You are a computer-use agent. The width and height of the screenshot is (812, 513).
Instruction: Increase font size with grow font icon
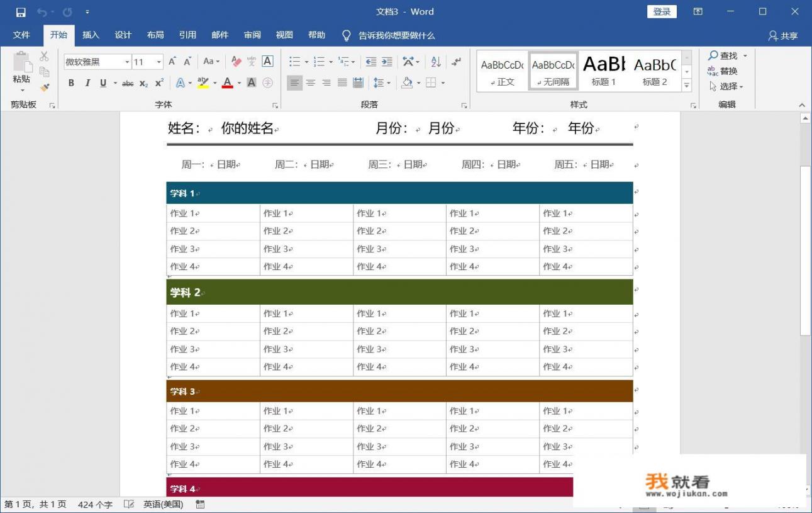(x=172, y=61)
